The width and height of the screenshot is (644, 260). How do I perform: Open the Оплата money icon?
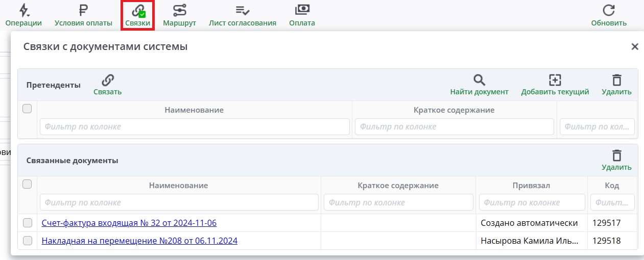[x=302, y=11]
